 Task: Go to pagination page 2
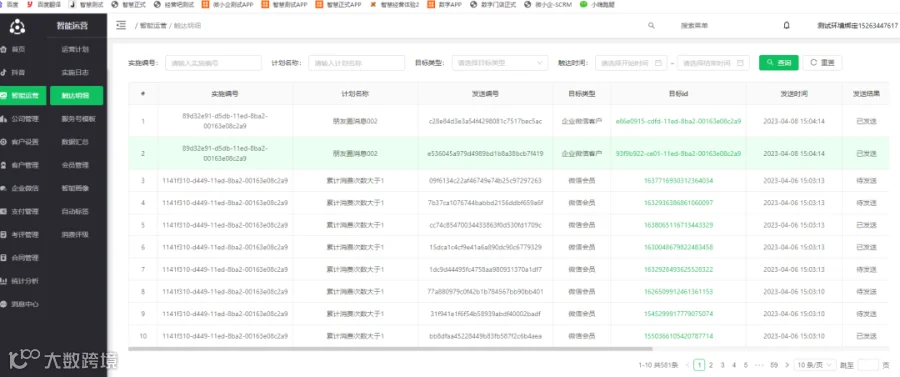tap(711, 365)
